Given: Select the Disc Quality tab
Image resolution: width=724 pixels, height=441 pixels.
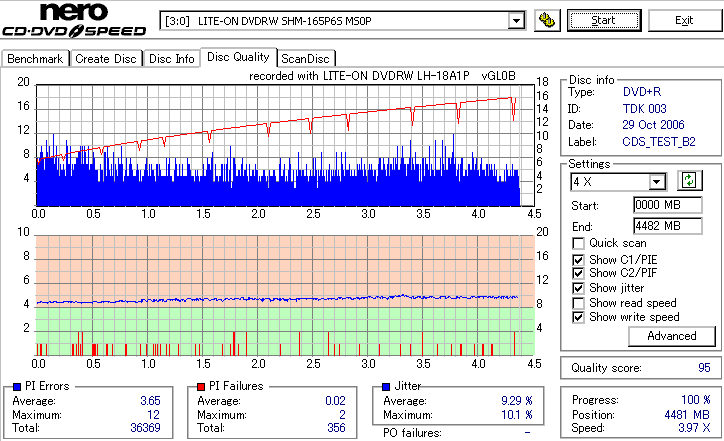Looking at the screenshot, I should pos(238,57).
